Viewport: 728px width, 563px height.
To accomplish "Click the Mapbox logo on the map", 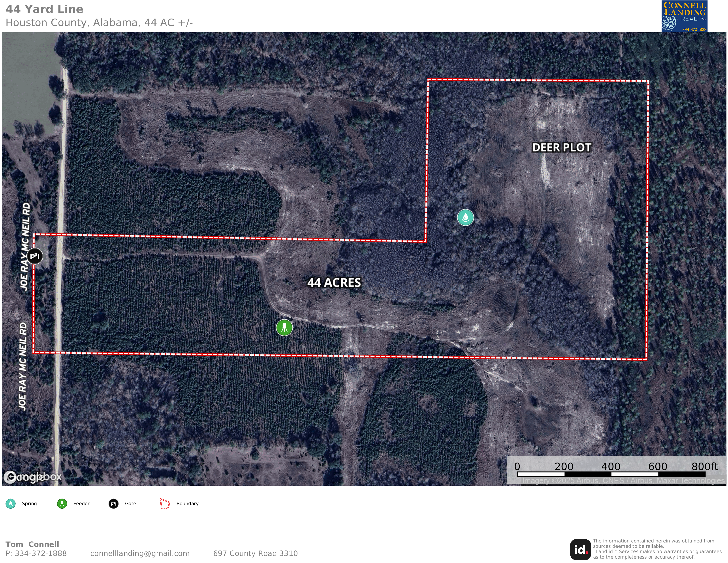I will click(x=33, y=477).
